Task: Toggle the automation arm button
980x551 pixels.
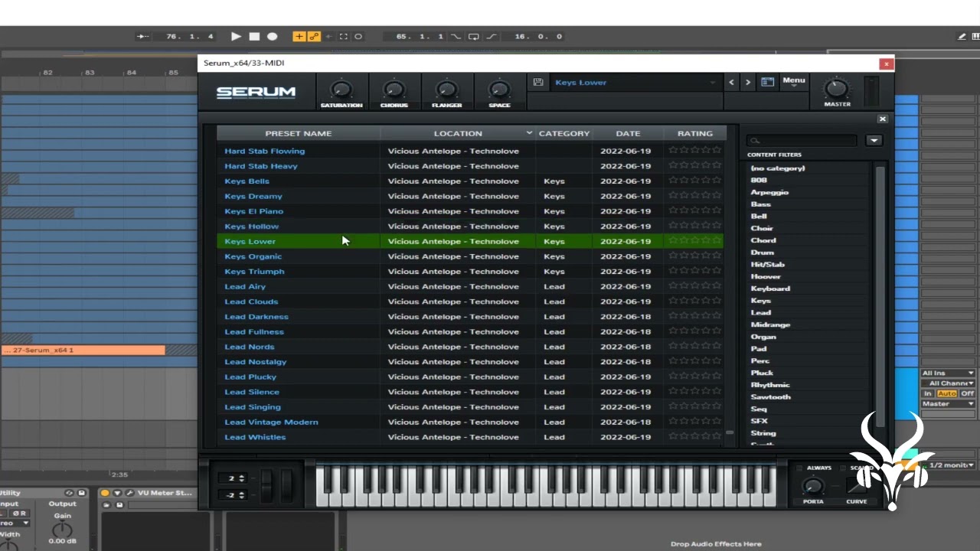Action: (x=314, y=36)
